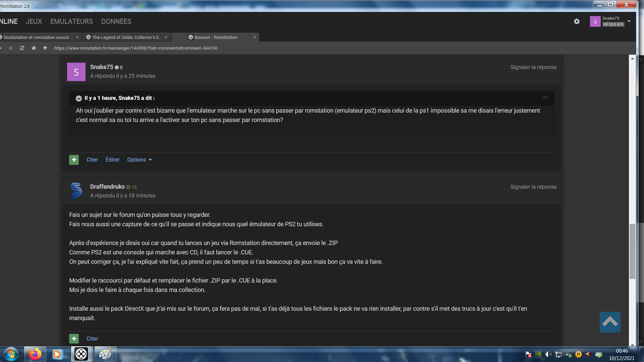Expand the user account dropdown arrow

(629, 21)
